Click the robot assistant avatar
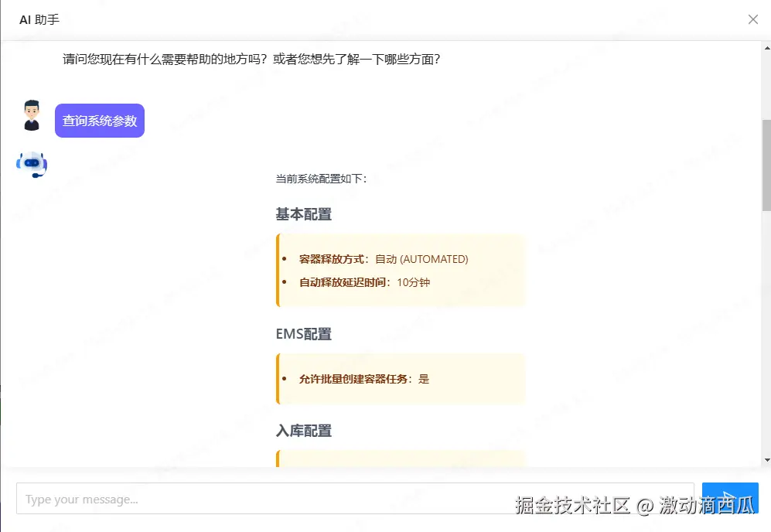Screen dimensions: 771x532 32,164
